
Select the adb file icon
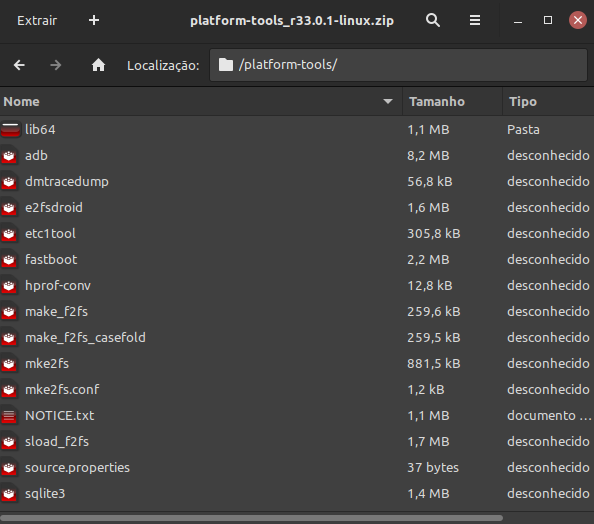click(9, 156)
